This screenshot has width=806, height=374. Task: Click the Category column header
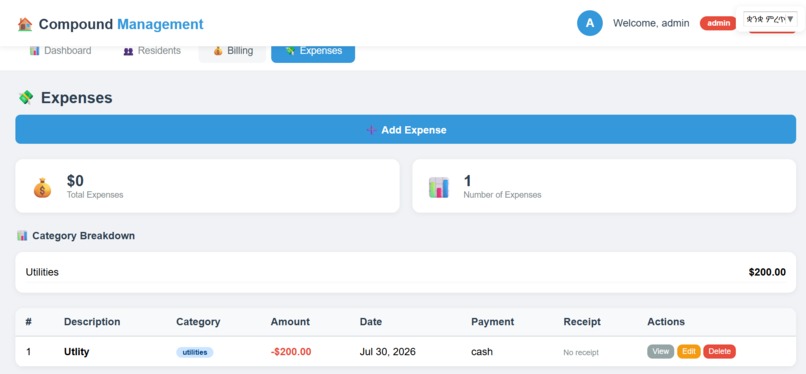click(x=198, y=322)
